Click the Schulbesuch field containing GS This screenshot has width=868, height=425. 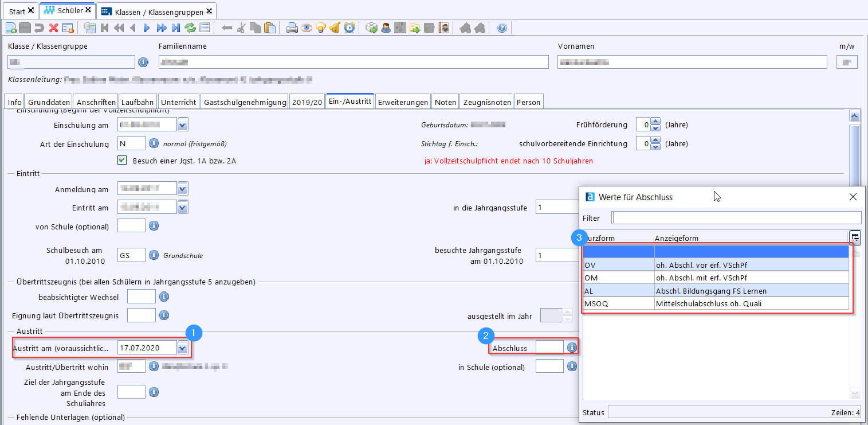pyautogui.click(x=131, y=255)
